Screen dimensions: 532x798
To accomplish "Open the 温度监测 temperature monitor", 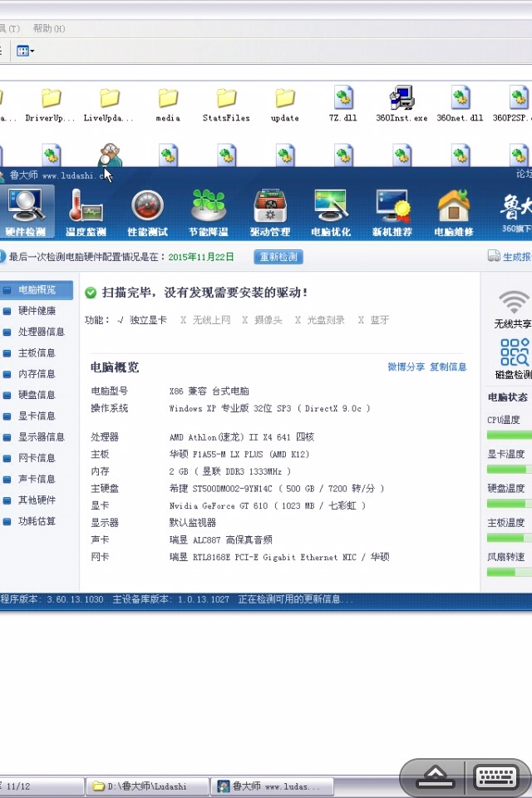I will click(86, 213).
